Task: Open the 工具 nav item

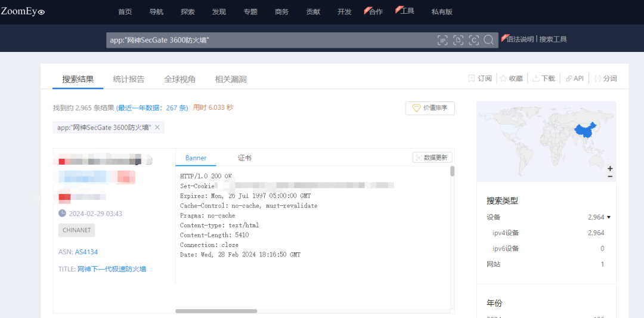Action: coord(407,11)
